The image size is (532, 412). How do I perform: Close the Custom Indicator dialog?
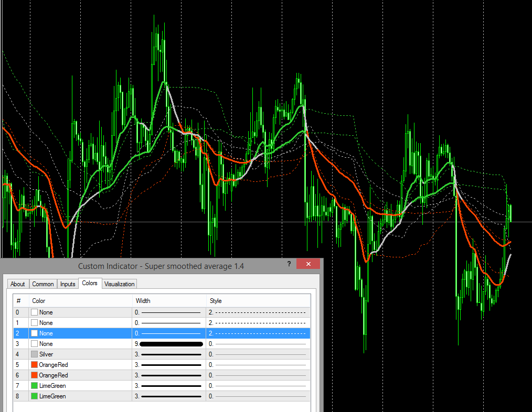308,264
